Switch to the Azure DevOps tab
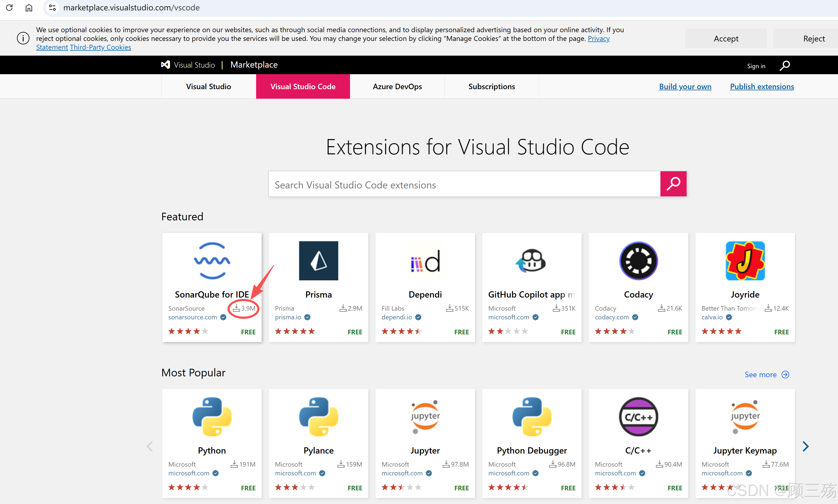The image size is (838, 504). click(397, 87)
